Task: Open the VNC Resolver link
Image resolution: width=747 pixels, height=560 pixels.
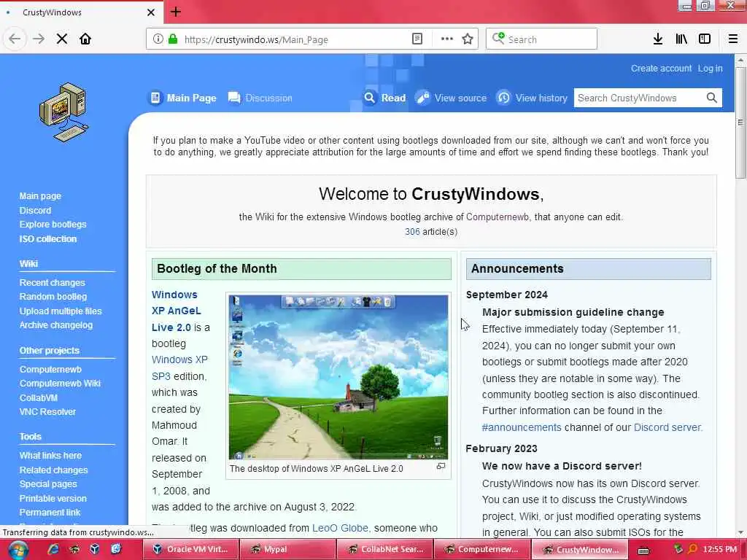Action: coord(47,412)
